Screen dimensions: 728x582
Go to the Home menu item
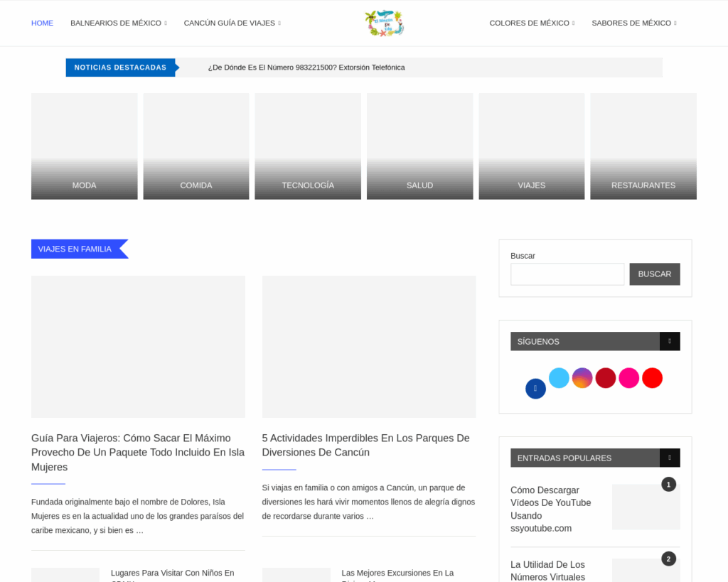pyautogui.click(x=42, y=23)
